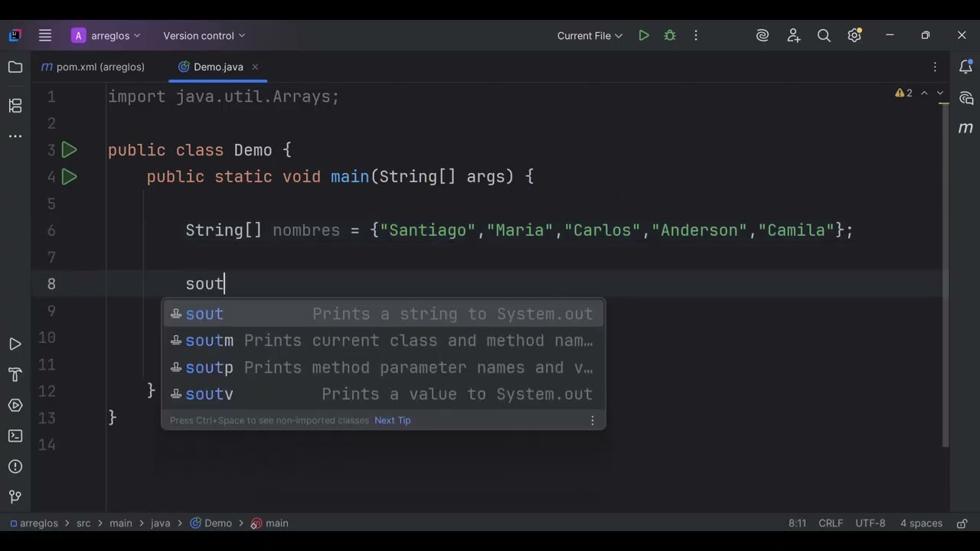This screenshot has width=980, height=551.
Task: Click the Demo class breadcrumb
Action: point(211,523)
